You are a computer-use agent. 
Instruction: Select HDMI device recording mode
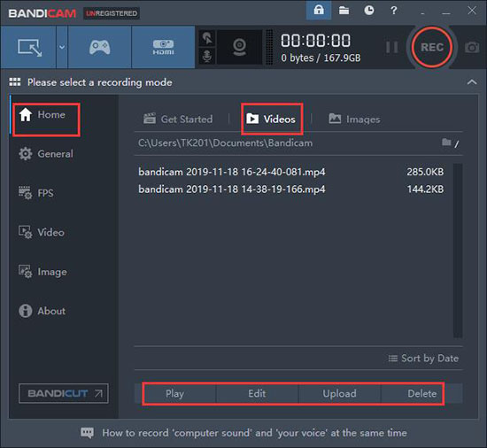click(163, 47)
